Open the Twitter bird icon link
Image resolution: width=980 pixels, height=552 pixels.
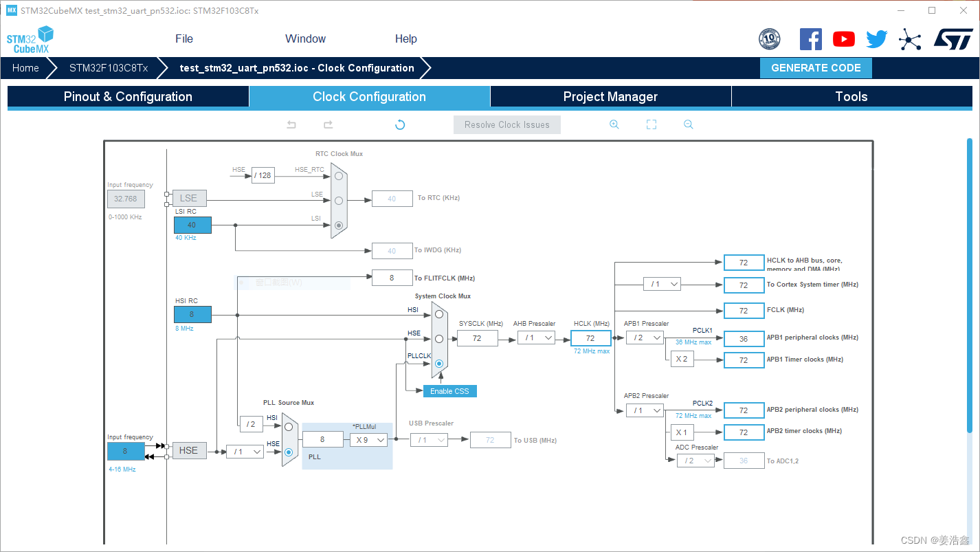pos(877,39)
